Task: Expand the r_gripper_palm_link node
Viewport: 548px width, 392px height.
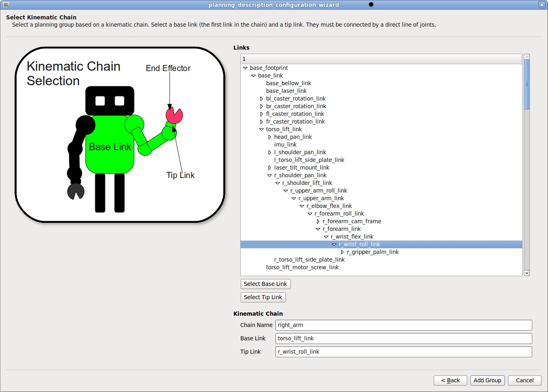Action: 342,252
